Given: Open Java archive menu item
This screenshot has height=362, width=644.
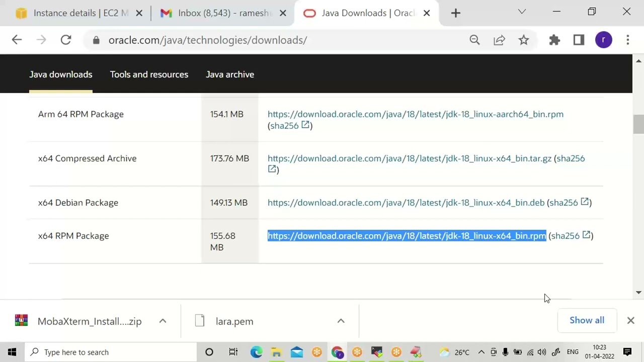Looking at the screenshot, I should pos(230,74).
